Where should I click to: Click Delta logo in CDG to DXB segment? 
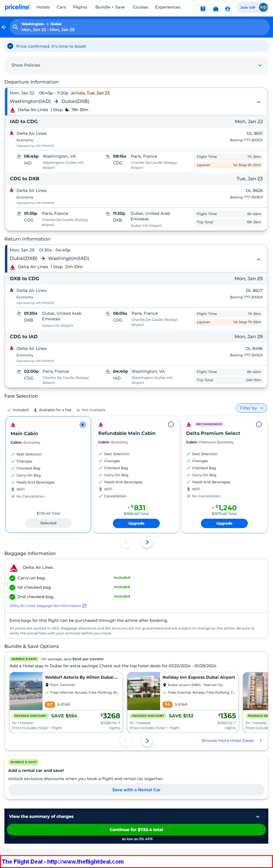pyautogui.click(x=12, y=190)
